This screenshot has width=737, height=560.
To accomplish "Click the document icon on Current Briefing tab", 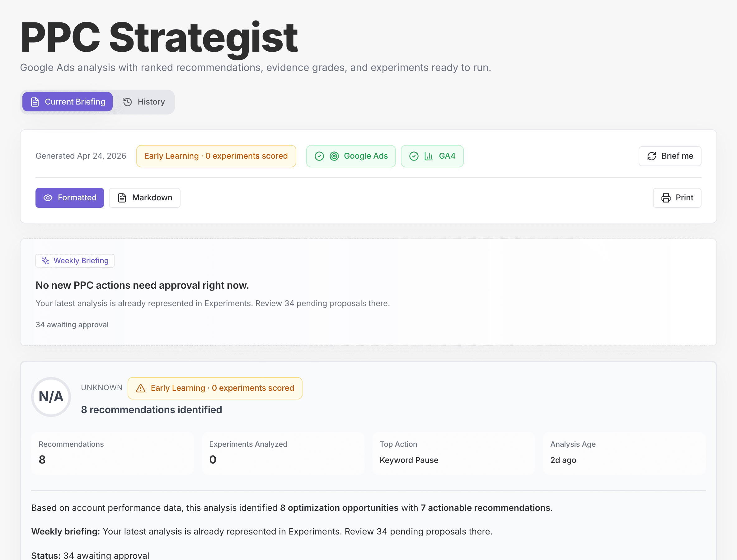I will tap(35, 102).
